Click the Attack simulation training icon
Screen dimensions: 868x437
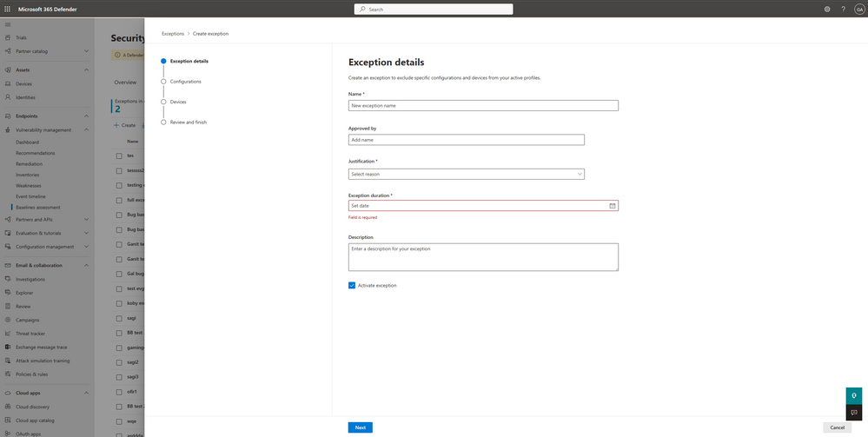click(8, 361)
